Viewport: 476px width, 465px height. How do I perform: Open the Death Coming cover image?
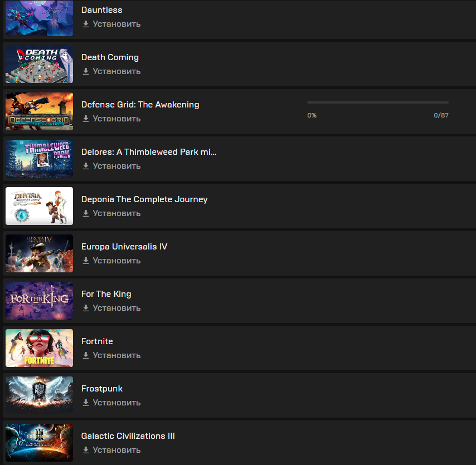(39, 64)
